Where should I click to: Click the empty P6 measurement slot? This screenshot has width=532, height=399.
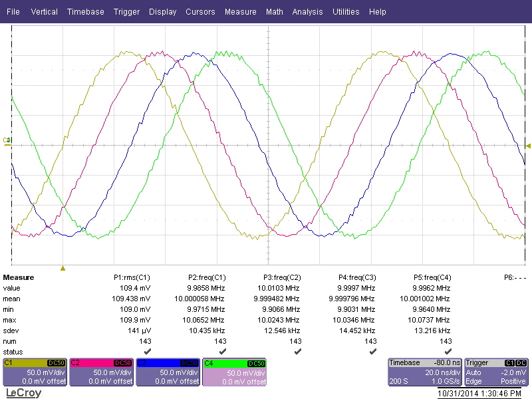pos(515,277)
